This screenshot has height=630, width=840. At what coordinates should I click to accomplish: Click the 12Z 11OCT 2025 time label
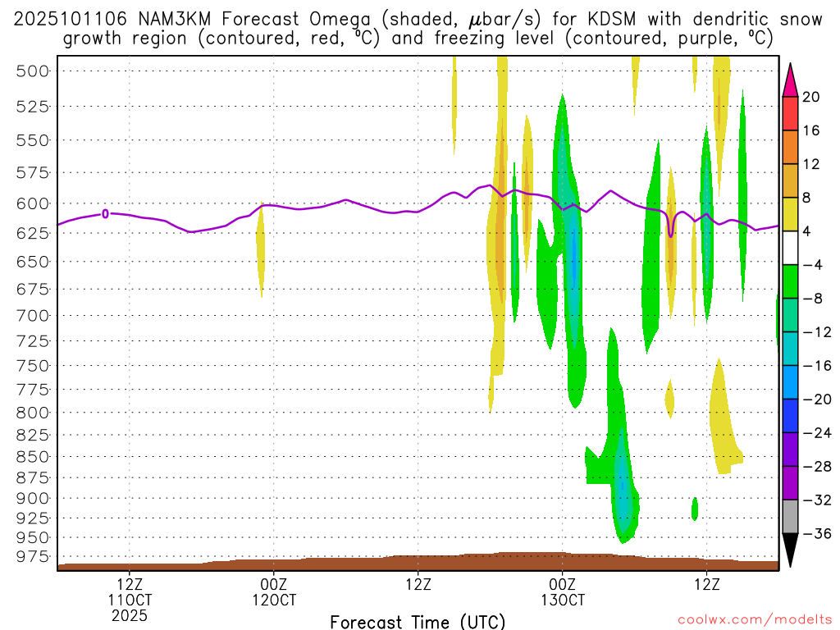tap(130, 600)
